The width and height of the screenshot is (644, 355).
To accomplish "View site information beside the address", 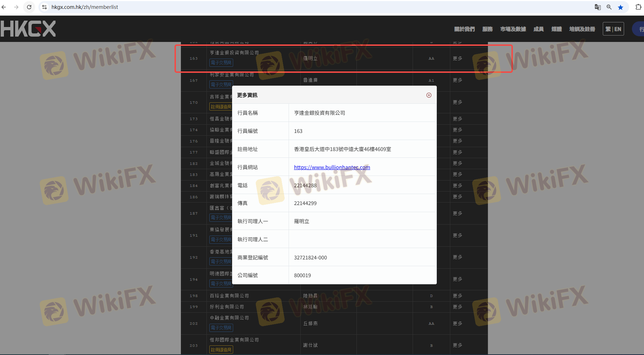I will tap(44, 7).
